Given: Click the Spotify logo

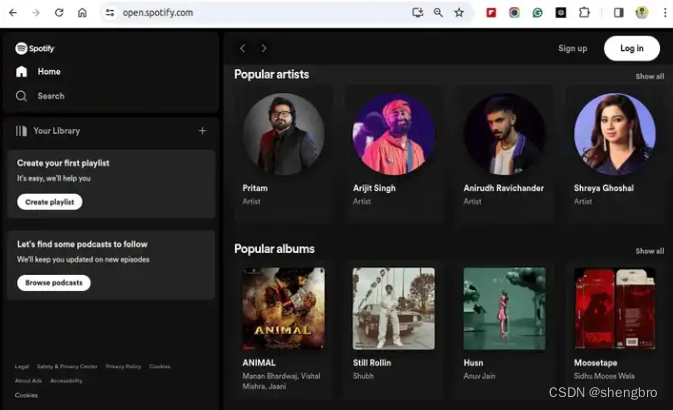Looking at the screenshot, I should click(x=35, y=48).
